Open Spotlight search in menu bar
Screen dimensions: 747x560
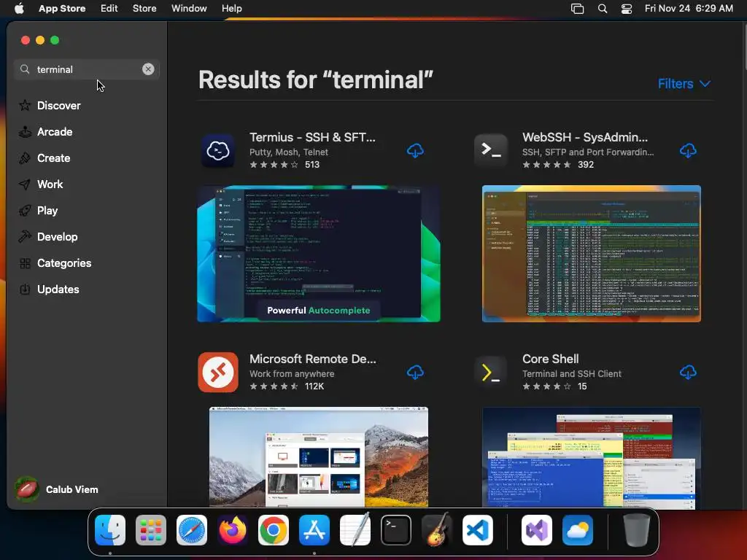(602, 9)
